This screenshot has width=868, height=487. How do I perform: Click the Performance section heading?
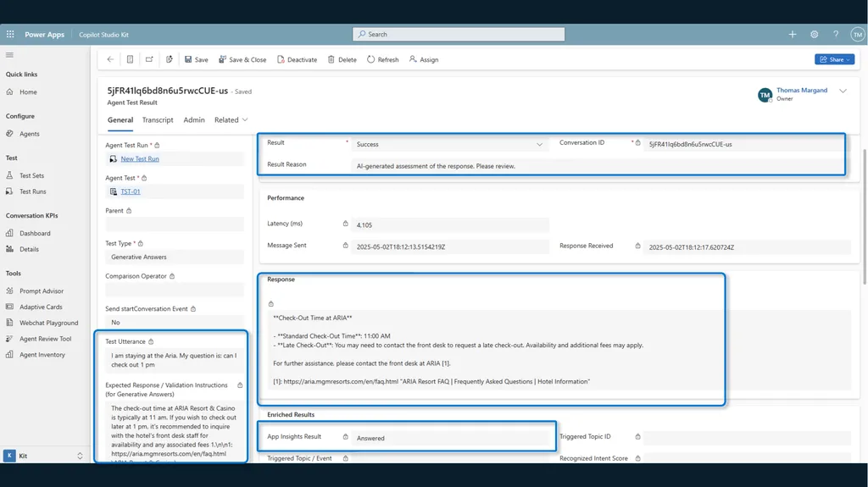pyautogui.click(x=286, y=197)
